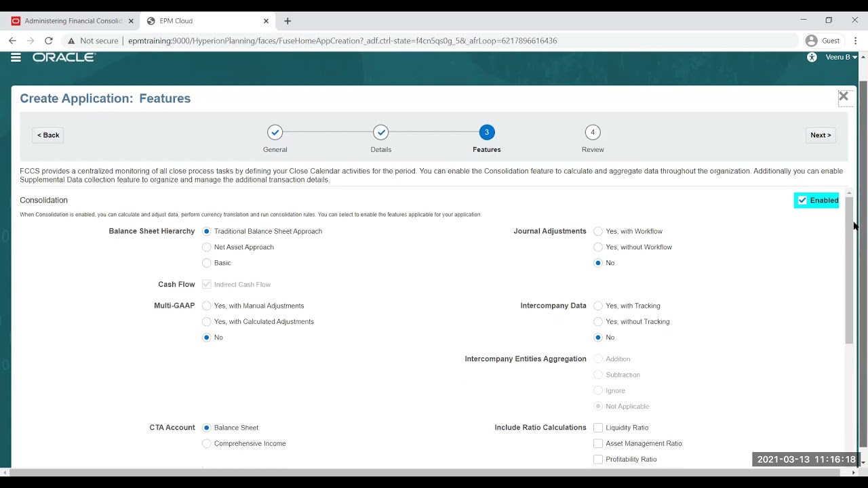Jump to the Details step
This screenshot has height=488, width=868.
pos(381,132)
